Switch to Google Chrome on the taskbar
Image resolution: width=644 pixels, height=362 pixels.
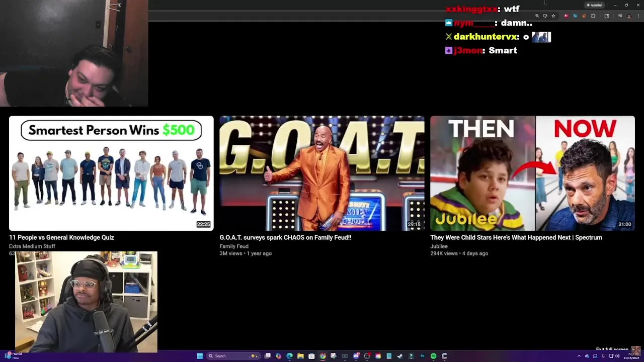click(x=323, y=356)
